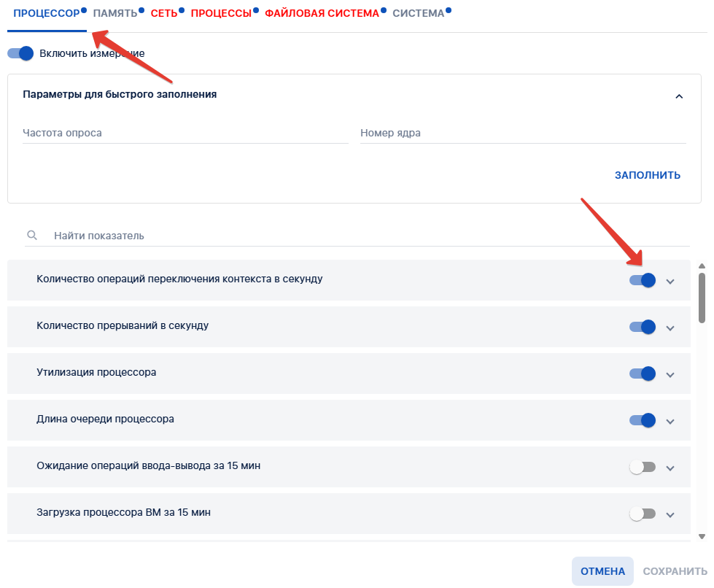Collapse the quick fill parameters panel

(x=678, y=96)
